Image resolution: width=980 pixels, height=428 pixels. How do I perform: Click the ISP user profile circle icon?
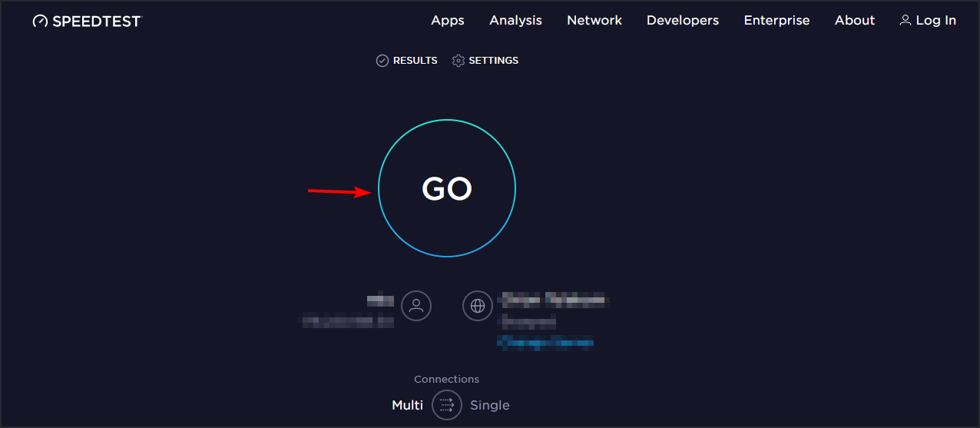tap(416, 306)
